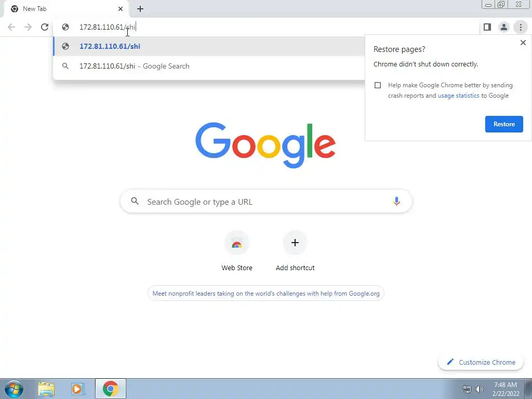Screen dimensions: 532x399
Task: Dismiss the Restore pages popup
Action: point(523,43)
